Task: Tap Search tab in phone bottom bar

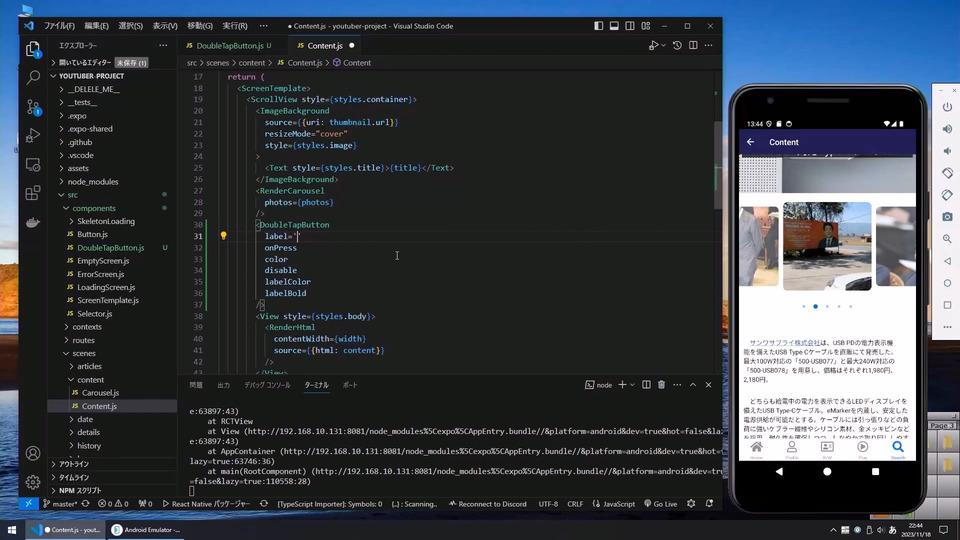Action: [x=898, y=449]
